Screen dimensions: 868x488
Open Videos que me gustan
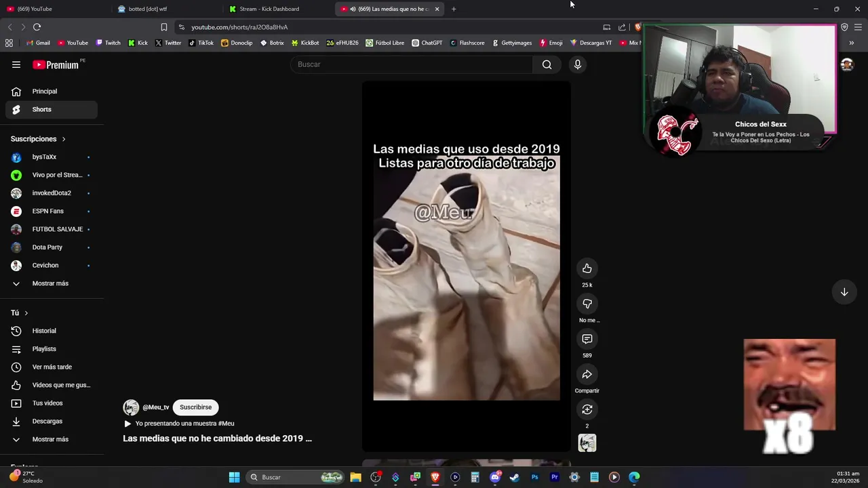click(52, 385)
